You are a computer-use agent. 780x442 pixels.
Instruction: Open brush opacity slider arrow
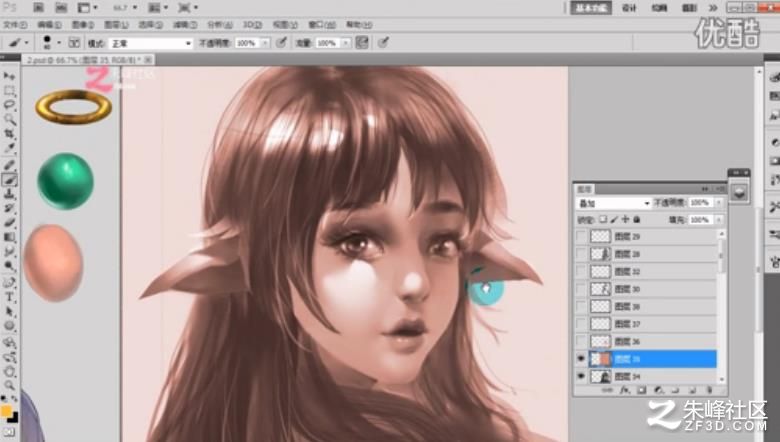265,43
